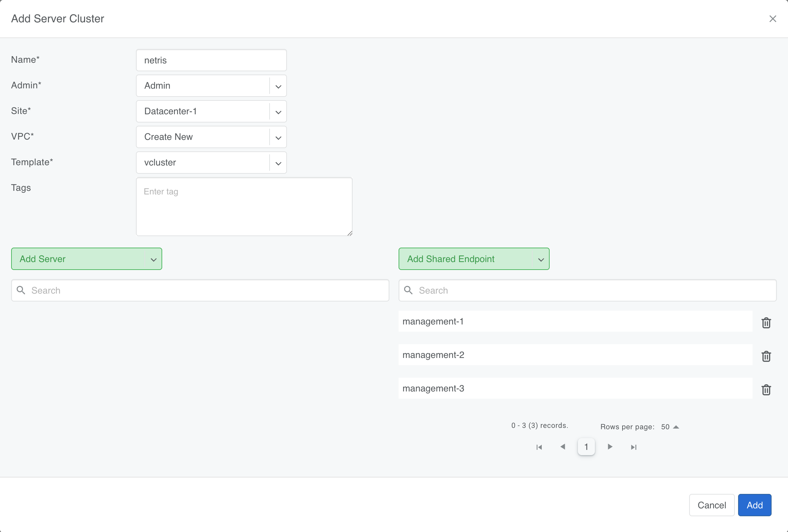Click trash icon beside management-3
Image resolution: width=788 pixels, height=532 pixels.
[x=766, y=390]
